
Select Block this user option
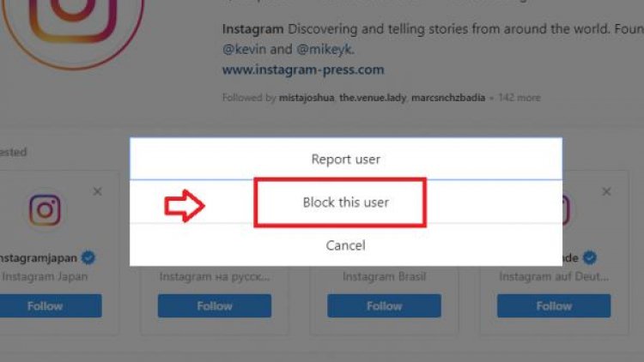click(346, 202)
